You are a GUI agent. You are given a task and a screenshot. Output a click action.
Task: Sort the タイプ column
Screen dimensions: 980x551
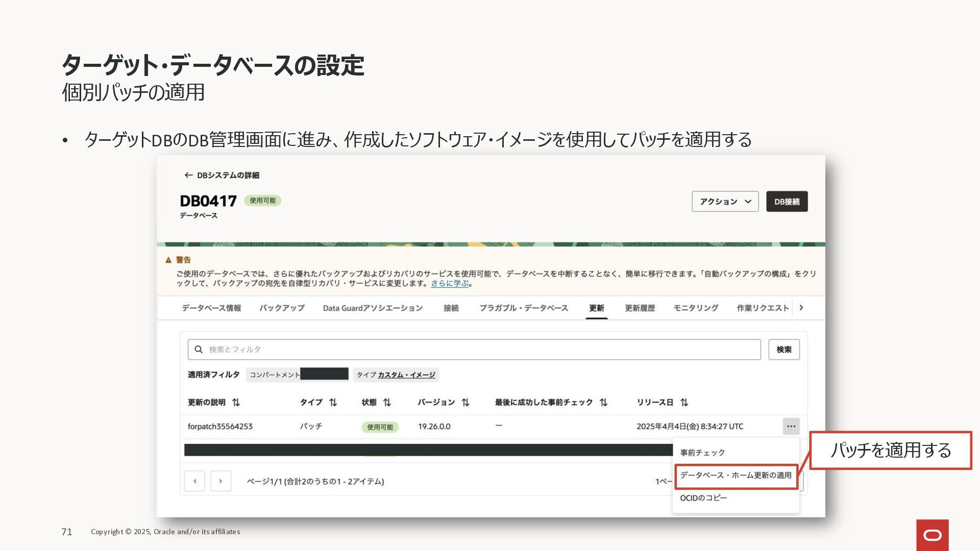point(333,403)
